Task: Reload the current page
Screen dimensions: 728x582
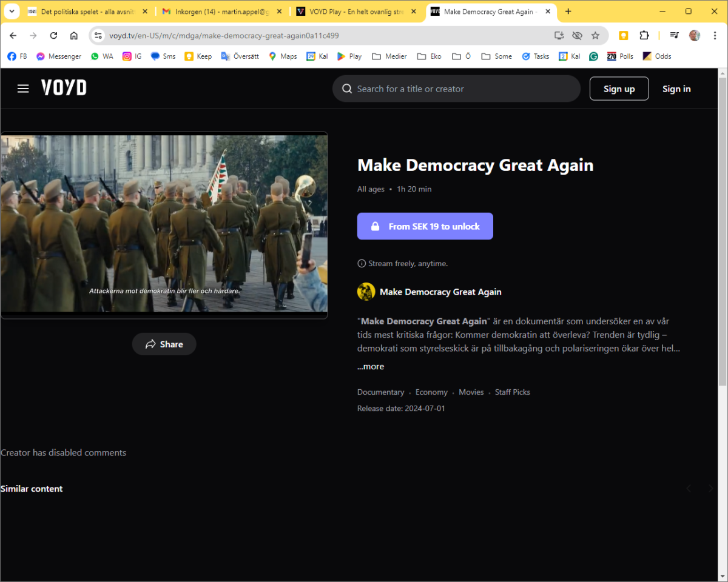Action: (53, 36)
